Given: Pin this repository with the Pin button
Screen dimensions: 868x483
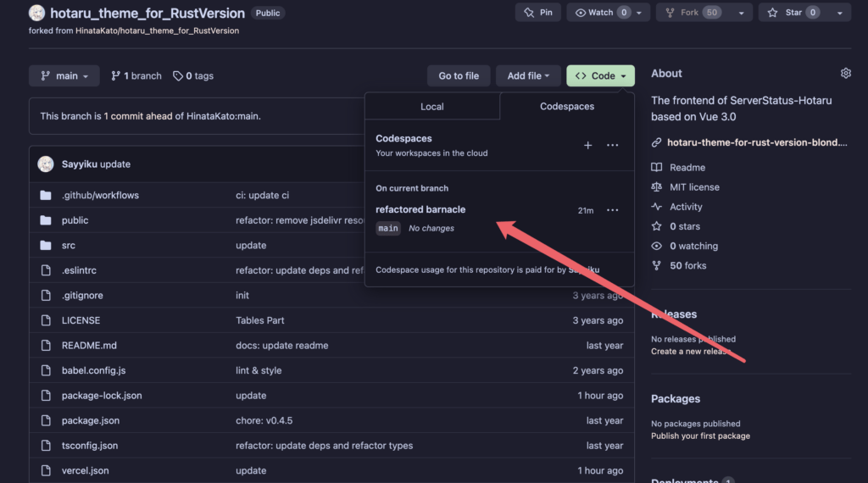Looking at the screenshot, I should coord(538,12).
